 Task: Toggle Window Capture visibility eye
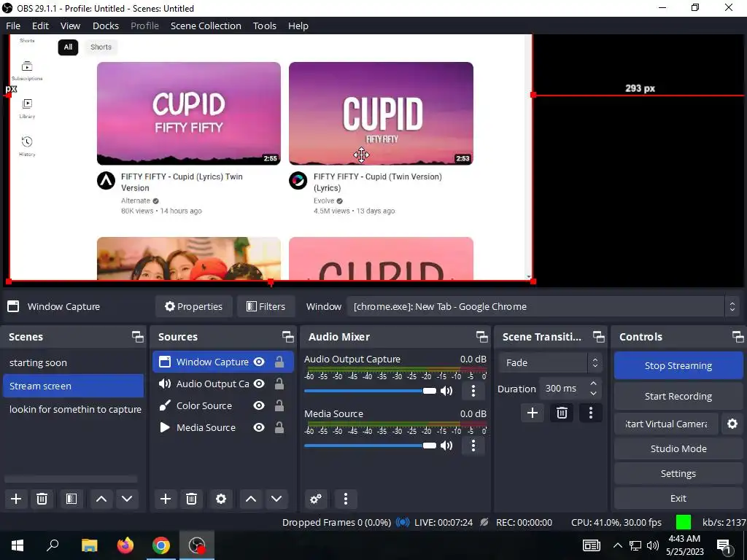[259, 362]
